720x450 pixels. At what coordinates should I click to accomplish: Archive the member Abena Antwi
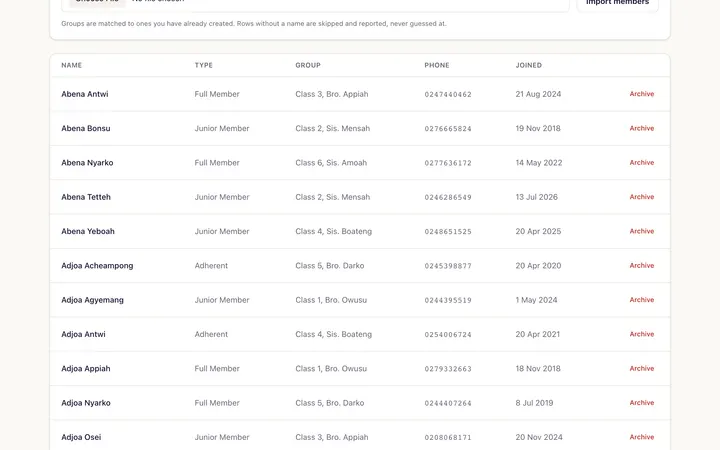coord(641,94)
